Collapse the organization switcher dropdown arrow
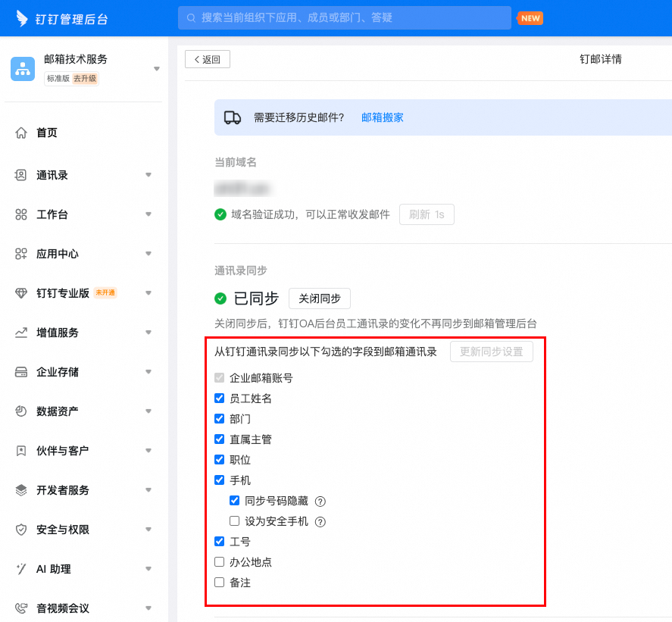The width and height of the screenshot is (672, 622). (157, 68)
